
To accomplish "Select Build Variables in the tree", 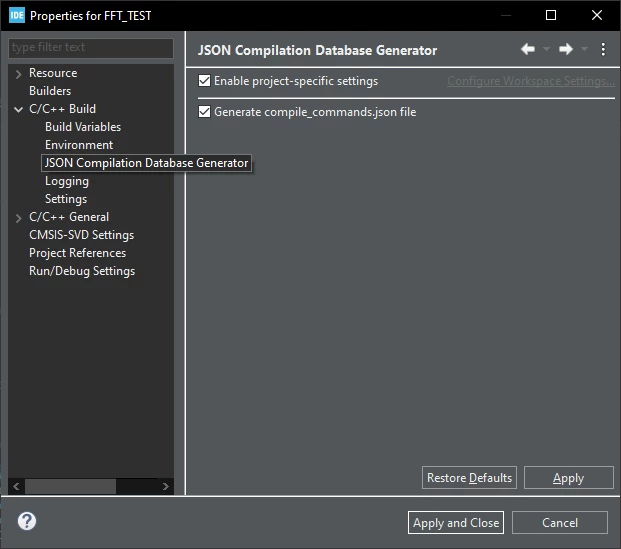I will [x=83, y=127].
